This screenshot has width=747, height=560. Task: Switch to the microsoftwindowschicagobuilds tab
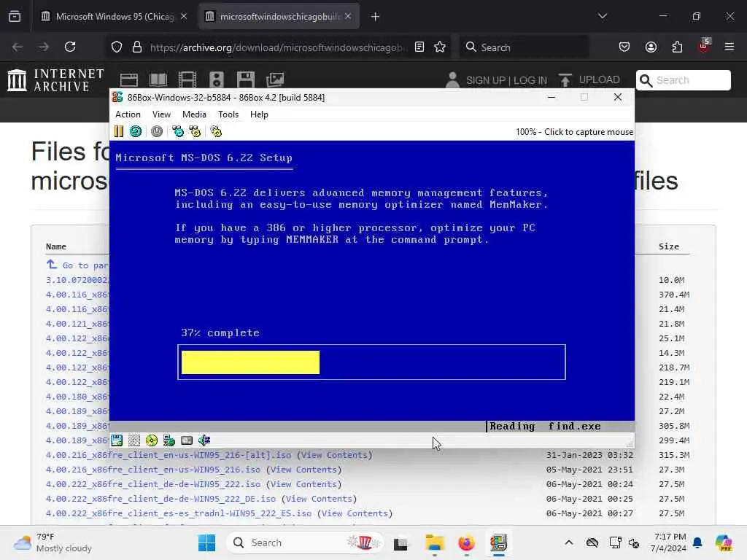click(279, 17)
